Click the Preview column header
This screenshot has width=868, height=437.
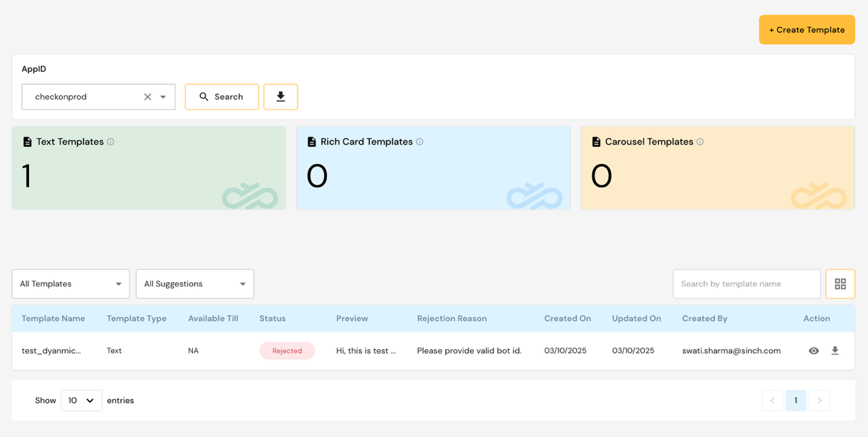[x=352, y=319]
